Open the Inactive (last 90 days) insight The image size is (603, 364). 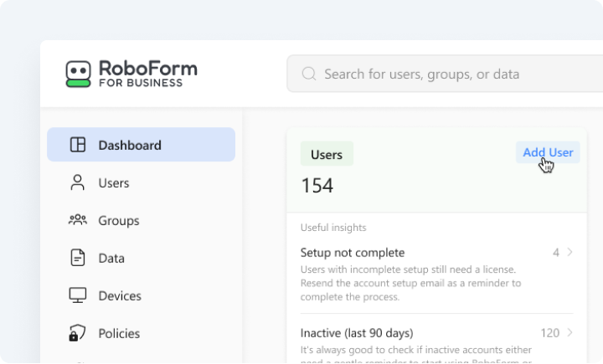tap(437, 345)
